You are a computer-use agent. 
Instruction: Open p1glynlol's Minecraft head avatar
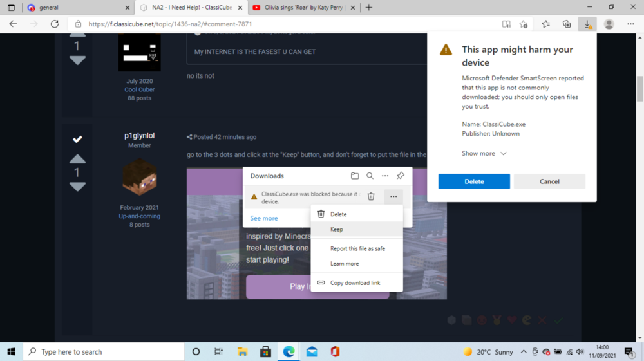[140, 176]
